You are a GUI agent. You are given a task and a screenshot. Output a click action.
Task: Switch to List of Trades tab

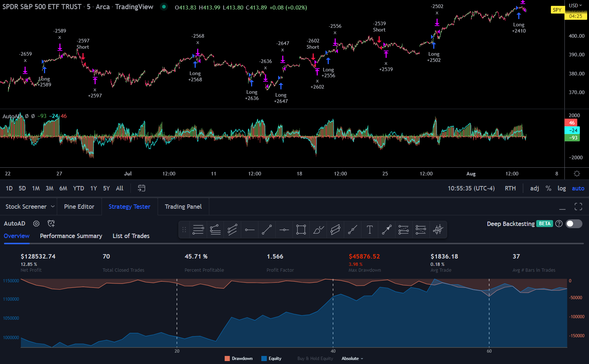click(131, 236)
